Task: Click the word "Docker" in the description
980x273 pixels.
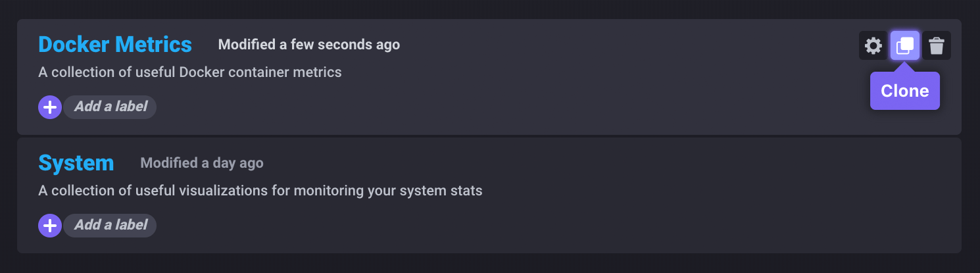Action: pos(200,72)
